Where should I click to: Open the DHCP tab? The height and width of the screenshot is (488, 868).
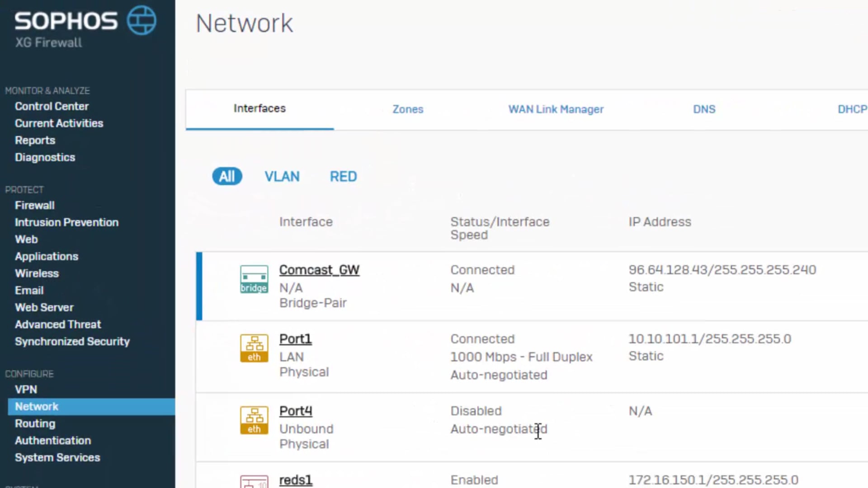852,109
